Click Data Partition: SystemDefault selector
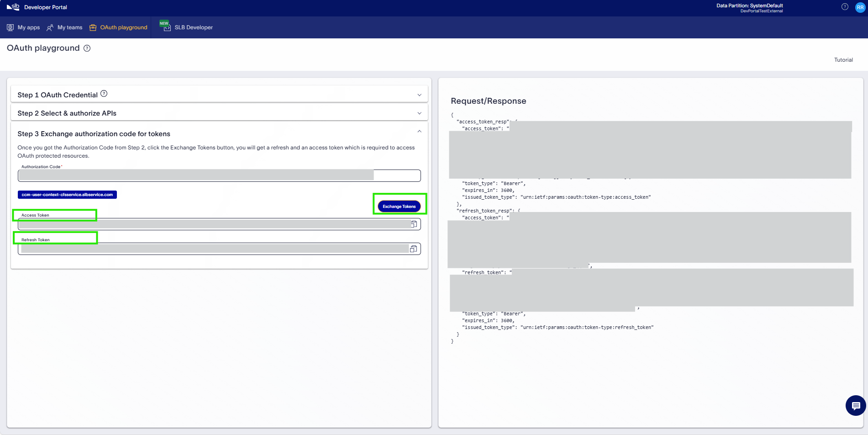Image resolution: width=868 pixels, height=435 pixels. 749,6
